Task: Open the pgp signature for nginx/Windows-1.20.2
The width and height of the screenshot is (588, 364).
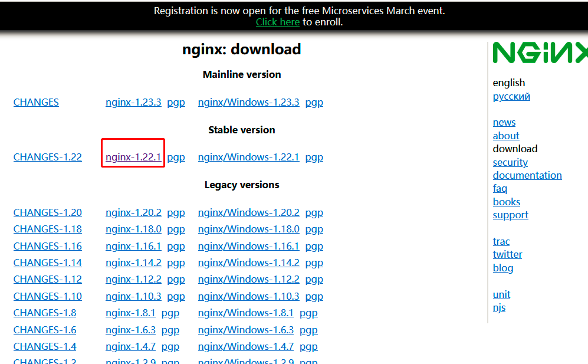Action: tap(314, 213)
